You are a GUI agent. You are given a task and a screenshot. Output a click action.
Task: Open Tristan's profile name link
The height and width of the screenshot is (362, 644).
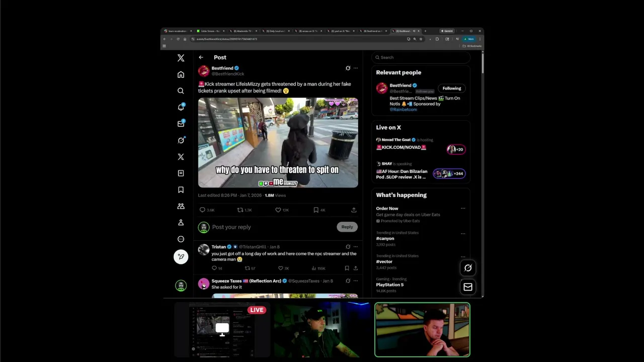pos(219,247)
